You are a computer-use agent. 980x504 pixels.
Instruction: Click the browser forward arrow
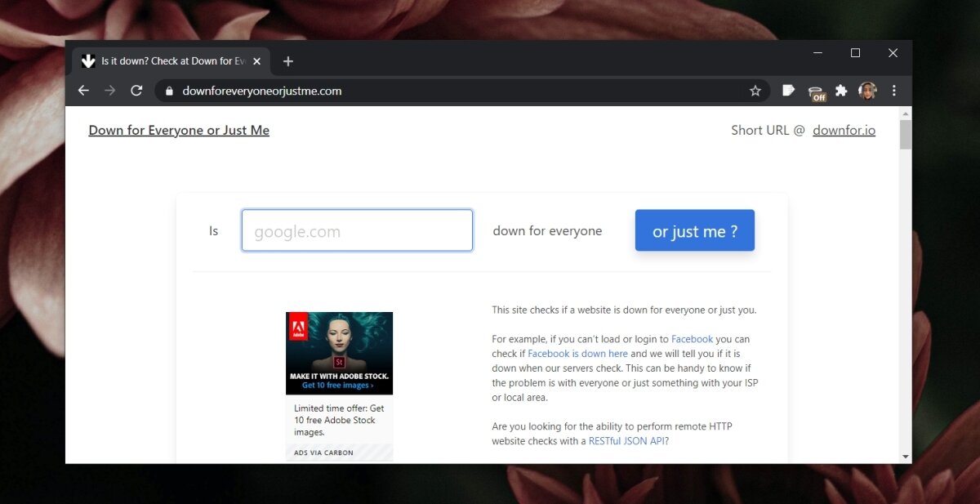tap(110, 91)
